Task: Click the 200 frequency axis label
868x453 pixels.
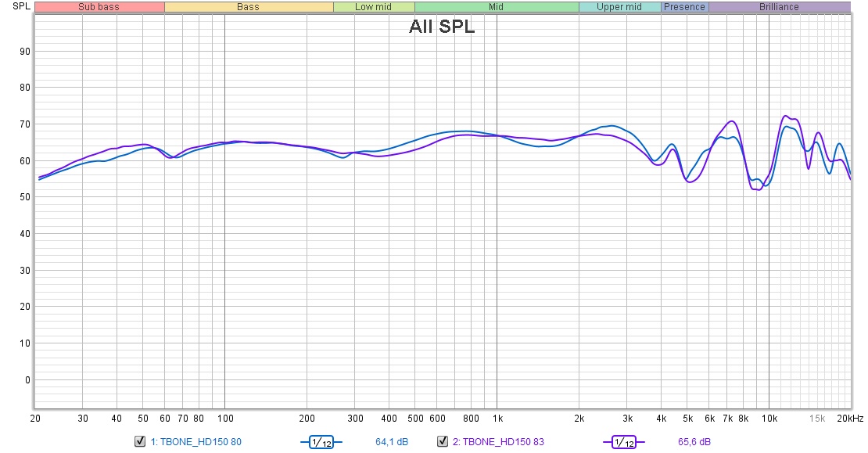Action: pyautogui.click(x=307, y=419)
